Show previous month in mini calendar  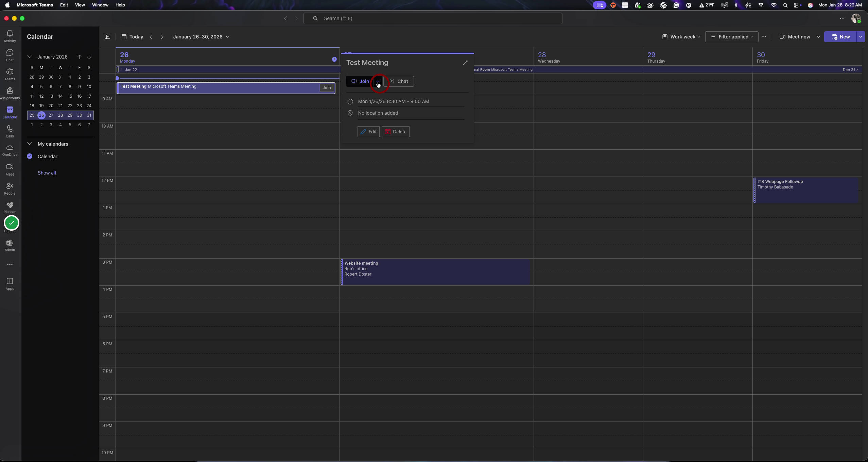pos(79,57)
